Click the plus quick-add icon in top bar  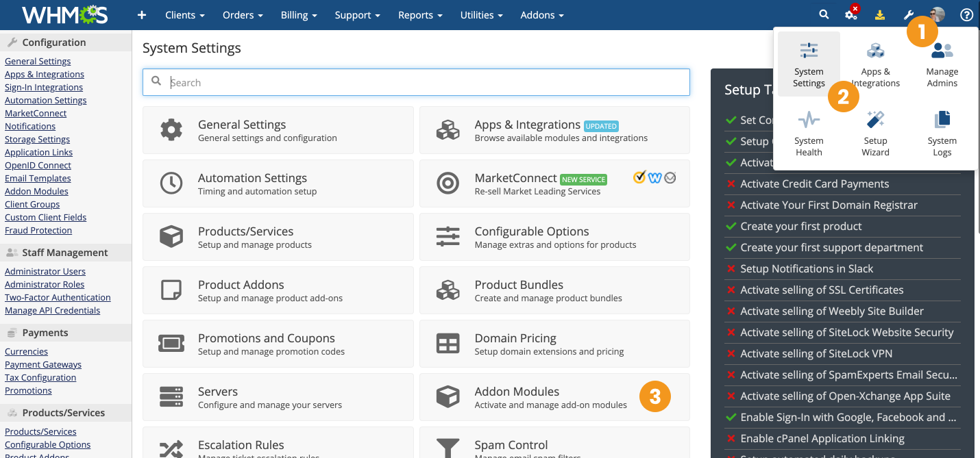tap(142, 14)
